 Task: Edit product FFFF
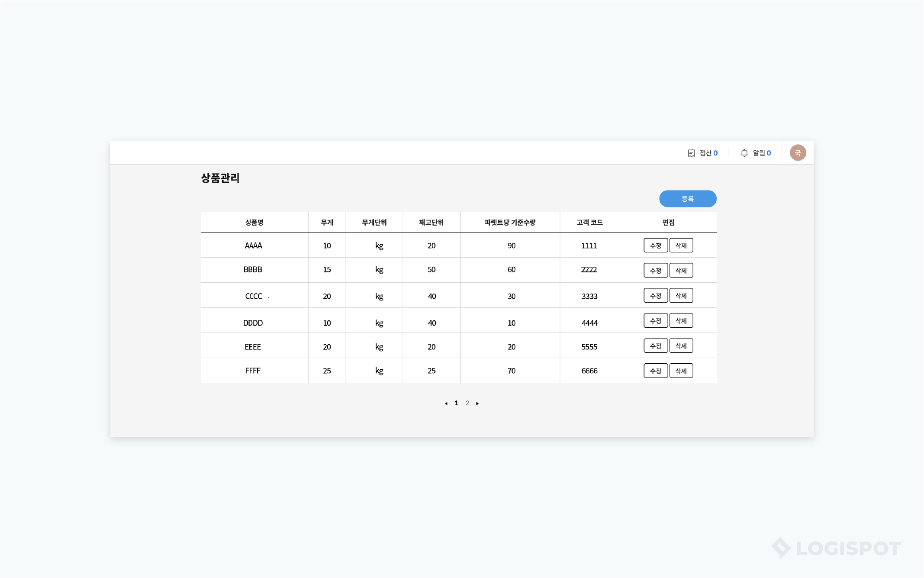pyautogui.click(x=655, y=371)
